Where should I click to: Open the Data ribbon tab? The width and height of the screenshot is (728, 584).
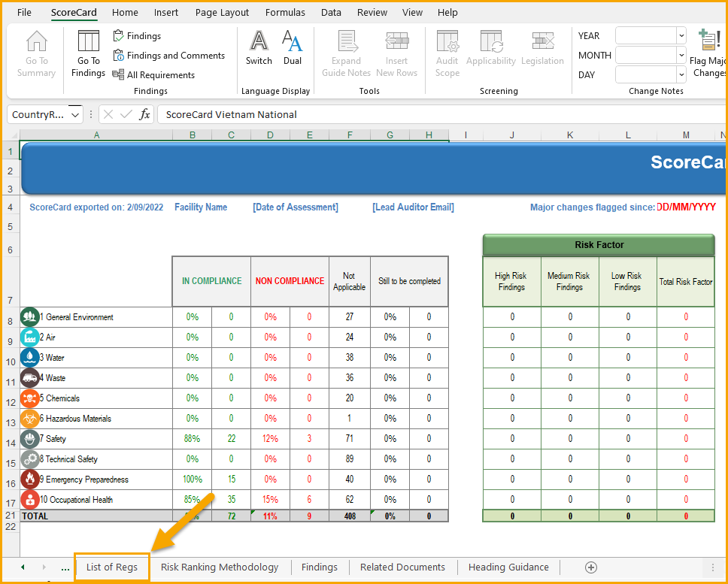click(x=331, y=13)
